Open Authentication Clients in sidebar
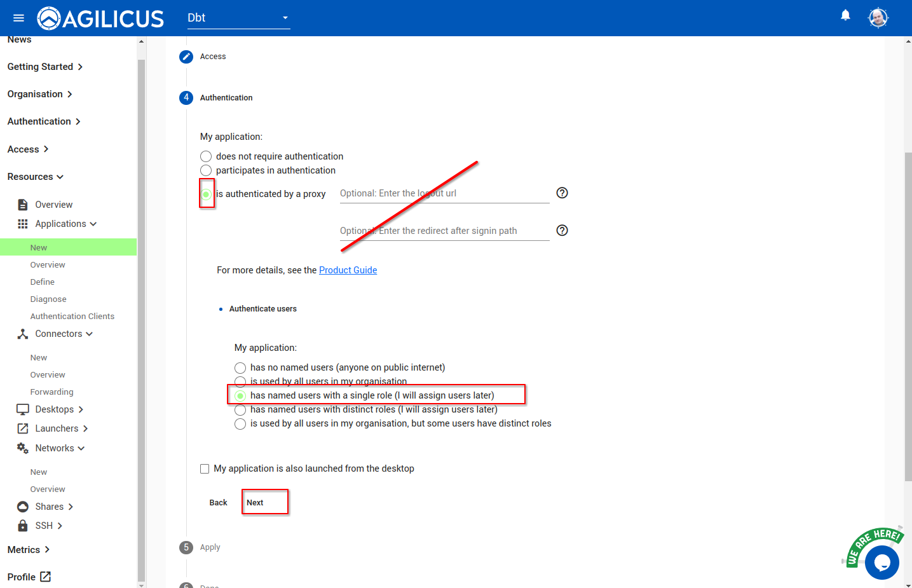Viewport: 912px width, 588px height. pyautogui.click(x=72, y=317)
